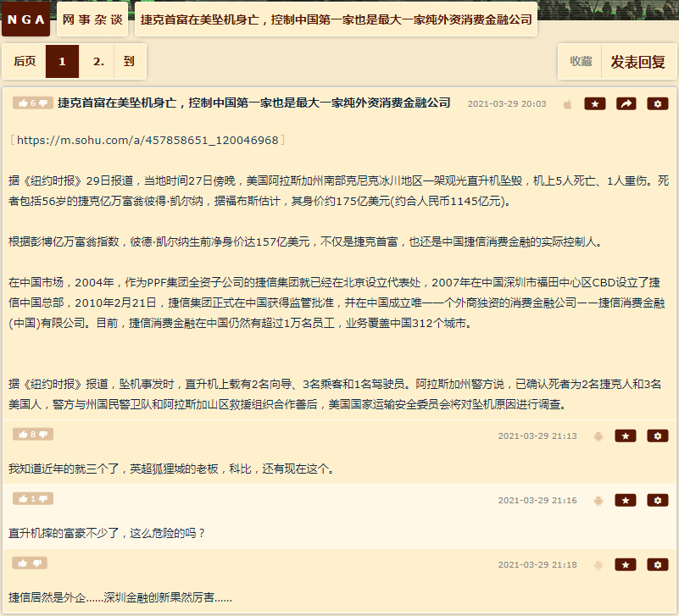The width and height of the screenshot is (679, 616).
Task: Open the m.sohu.com article link
Action: pos(147,141)
